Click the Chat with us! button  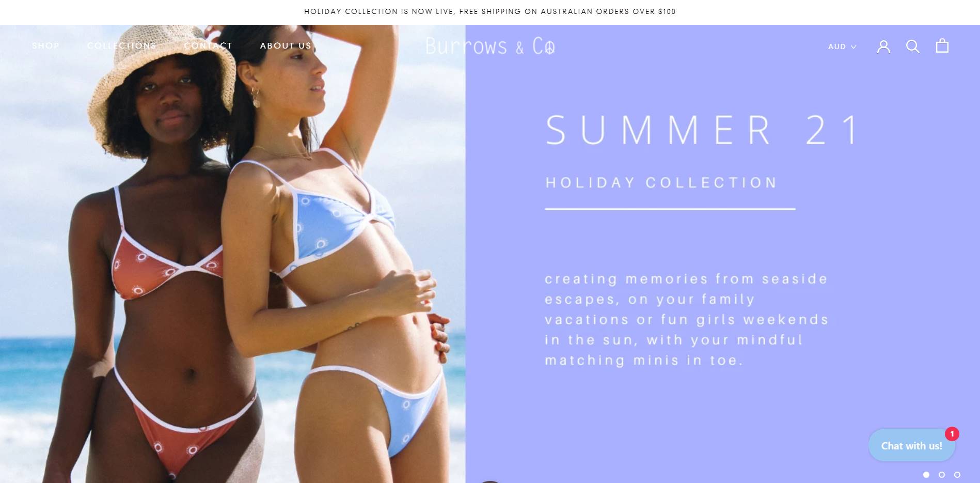pos(911,445)
